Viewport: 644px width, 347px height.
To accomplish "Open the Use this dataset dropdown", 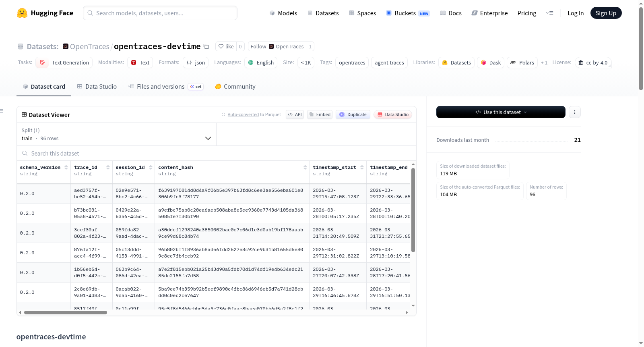I will click(501, 112).
